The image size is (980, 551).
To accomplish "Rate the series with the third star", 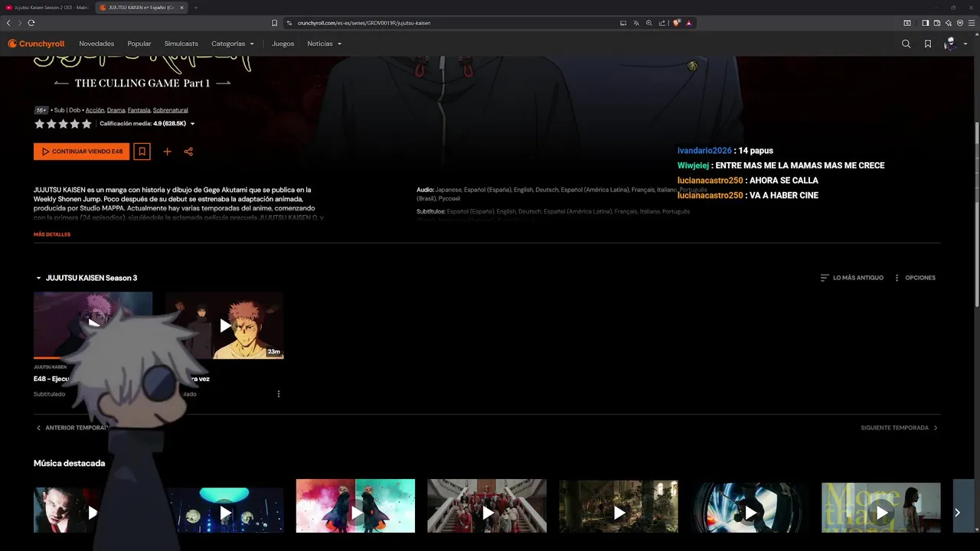I will [x=63, y=124].
